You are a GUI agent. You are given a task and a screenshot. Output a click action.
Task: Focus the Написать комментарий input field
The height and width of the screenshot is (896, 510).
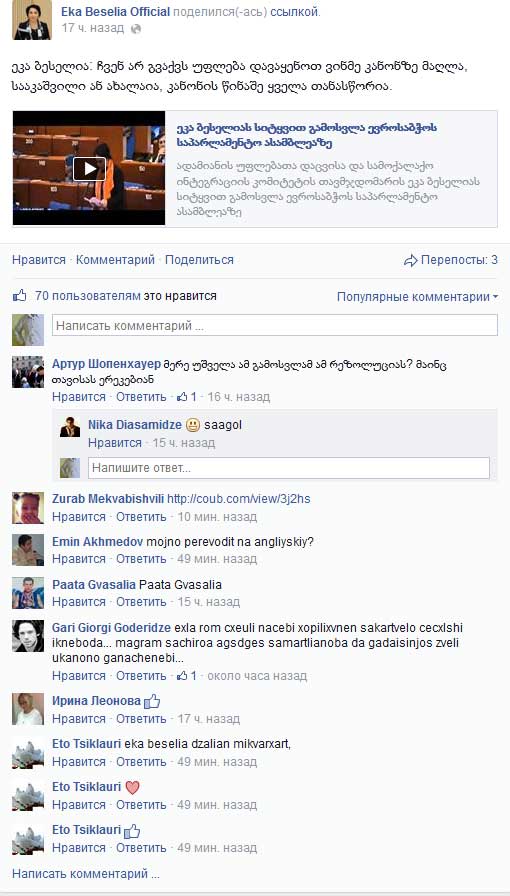[x=275, y=326]
